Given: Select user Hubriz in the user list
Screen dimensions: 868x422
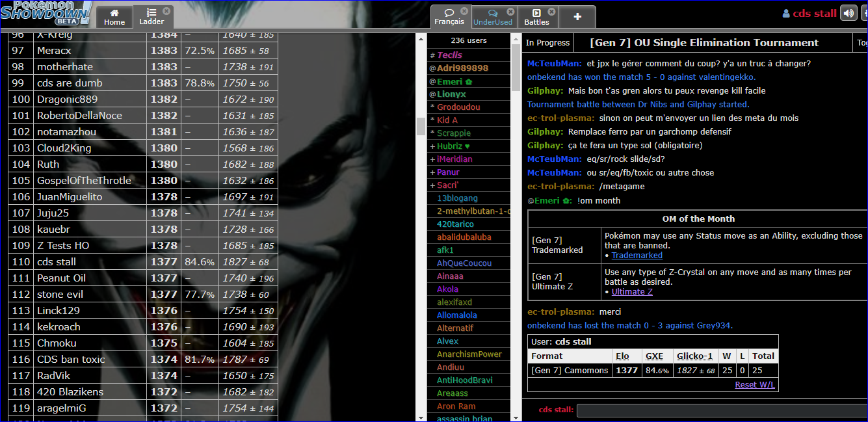Looking at the screenshot, I should (468, 146).
